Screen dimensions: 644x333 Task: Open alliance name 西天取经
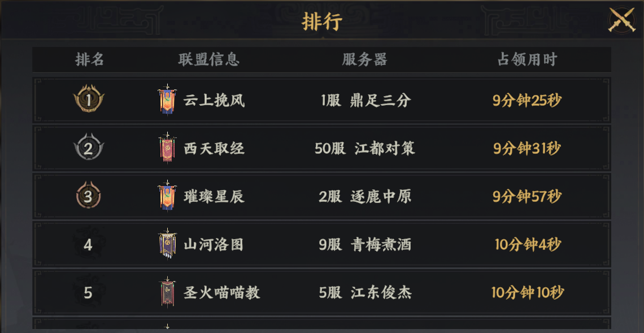tap(214, 149)
